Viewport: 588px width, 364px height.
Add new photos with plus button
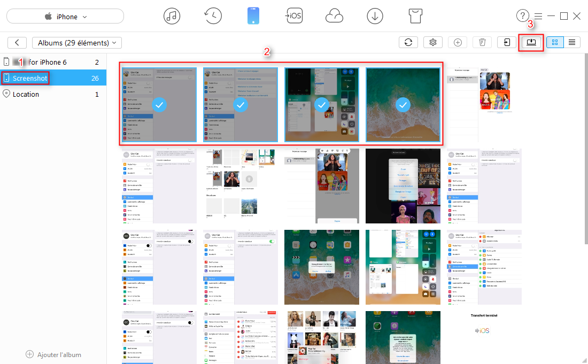pos(458,42)
